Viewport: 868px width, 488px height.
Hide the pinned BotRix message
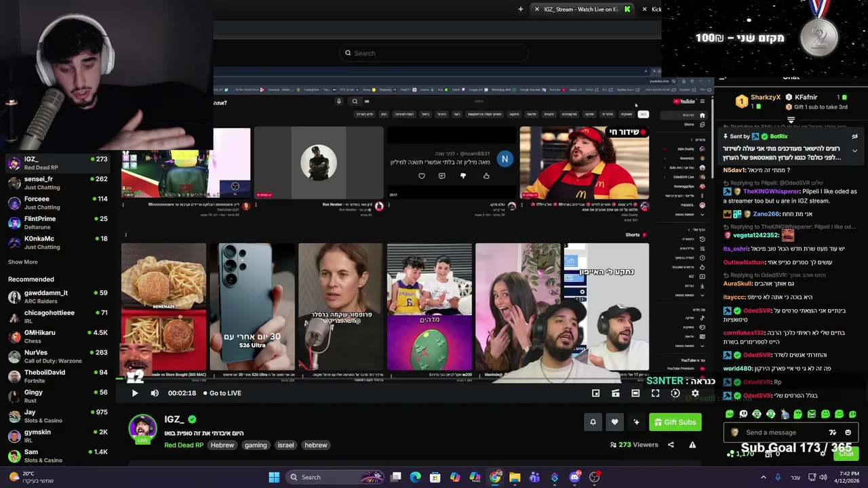click(854, 136)
